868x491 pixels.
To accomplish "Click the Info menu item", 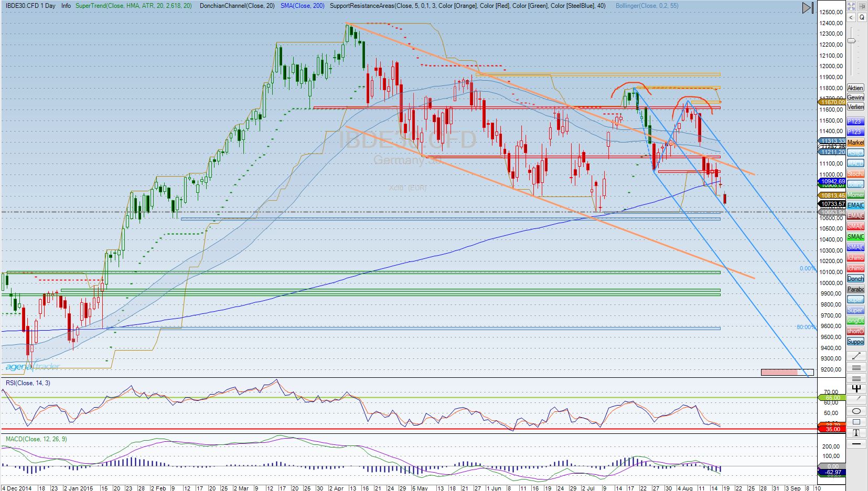I will coord(66,5).
